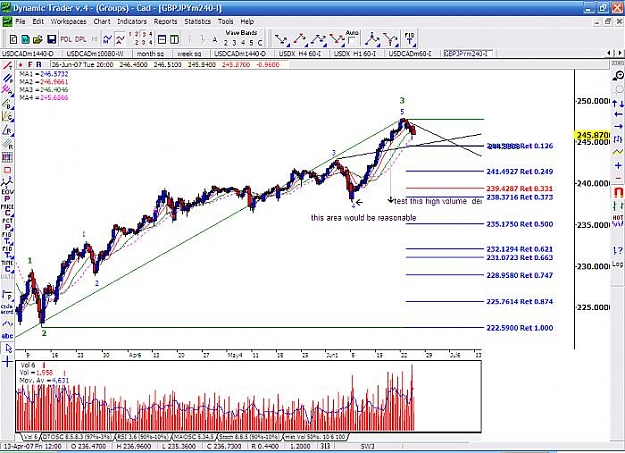
Task: Select the abc text label tool
Action: point(7,336)
